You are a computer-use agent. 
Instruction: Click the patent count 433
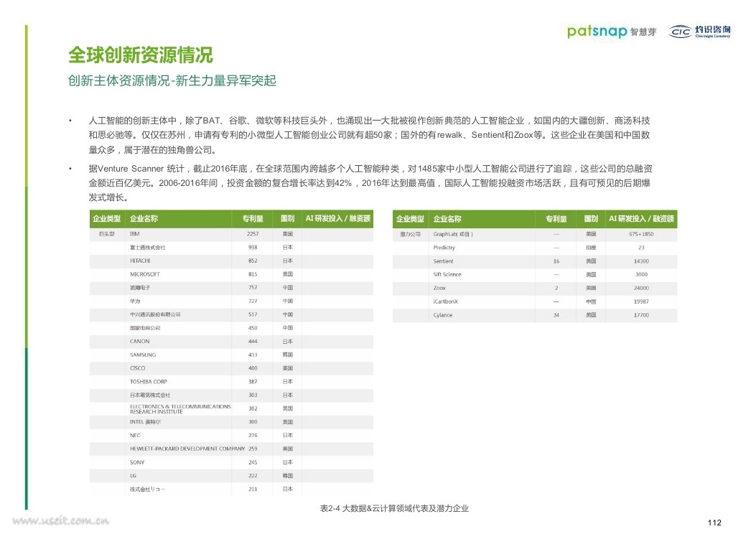253,355
